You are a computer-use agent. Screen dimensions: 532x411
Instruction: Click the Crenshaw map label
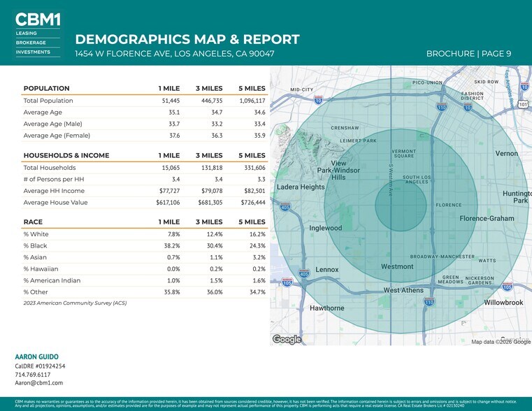coord(345,128)
